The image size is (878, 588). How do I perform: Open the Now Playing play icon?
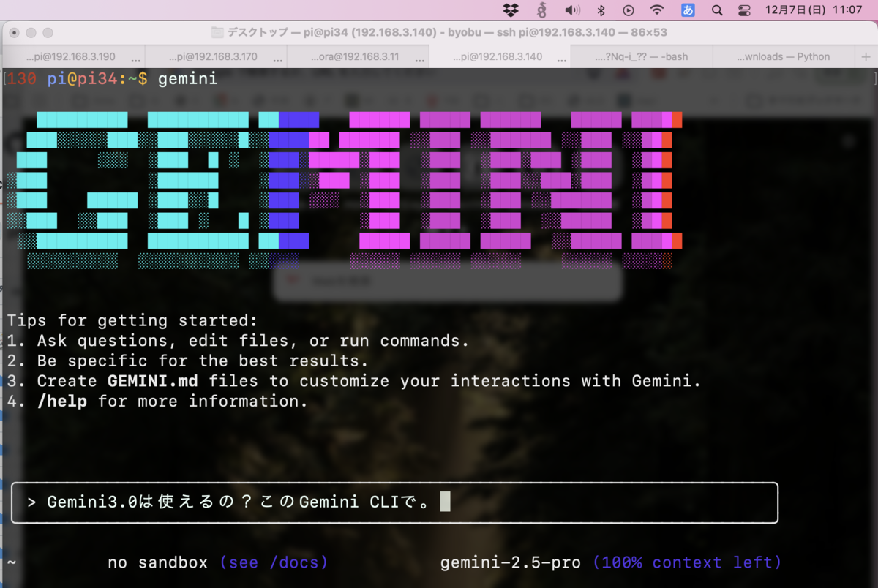pyautogui.click(x=629, y=10)
